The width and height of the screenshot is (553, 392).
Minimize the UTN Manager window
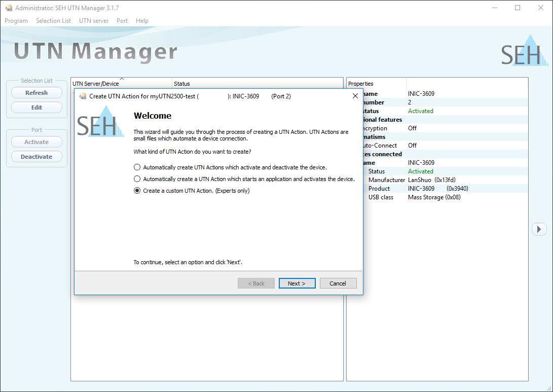[494, 8]
